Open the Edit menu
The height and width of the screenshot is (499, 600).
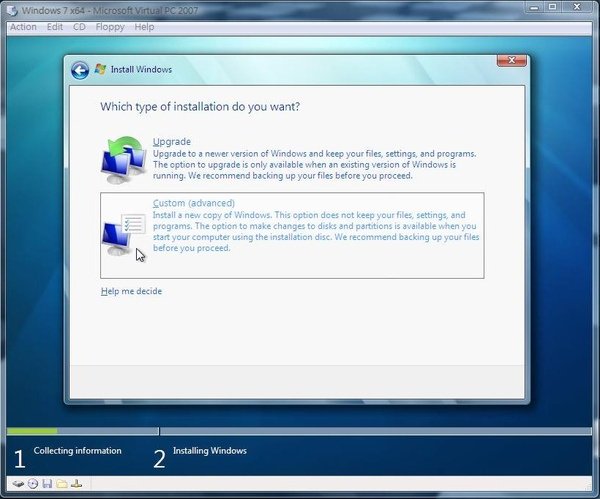55,27
